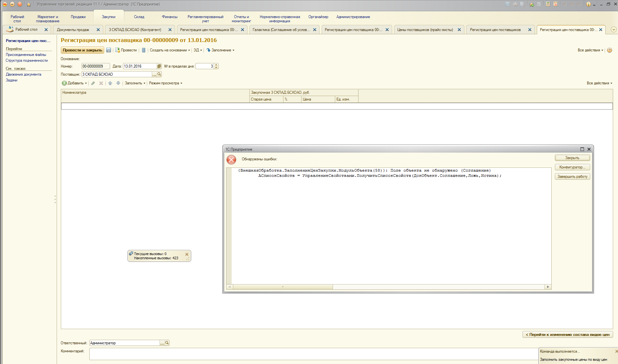Open the Заполнить dropdown in table toolbar
The image size is (618, 364).
click(135, 83)
